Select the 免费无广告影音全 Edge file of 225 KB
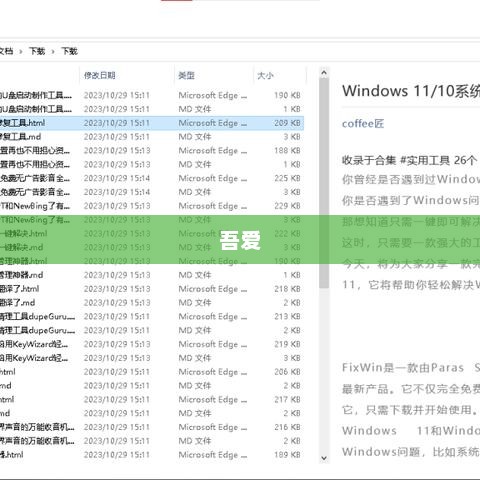 pyautogui.click(x=152, y=178)
